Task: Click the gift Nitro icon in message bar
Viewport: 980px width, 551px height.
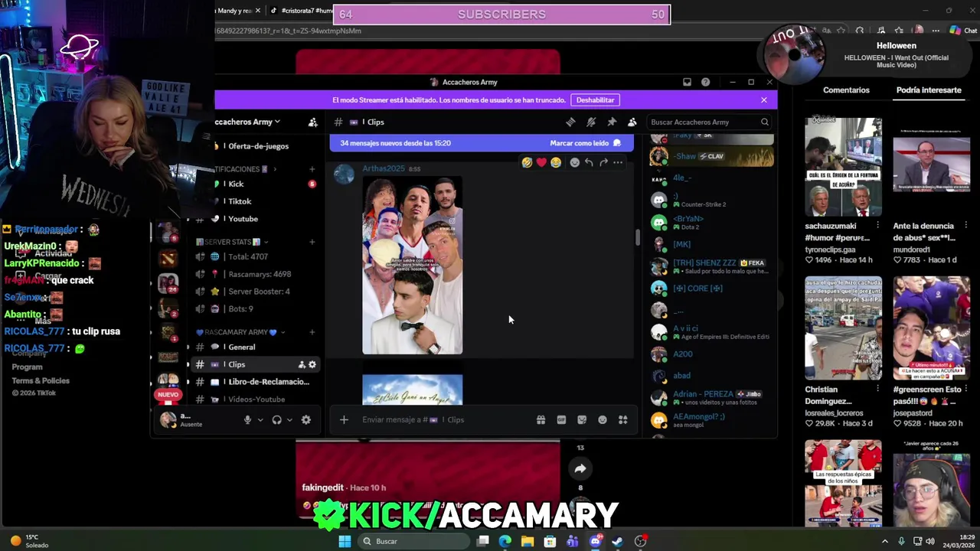Action: [541, 419]
